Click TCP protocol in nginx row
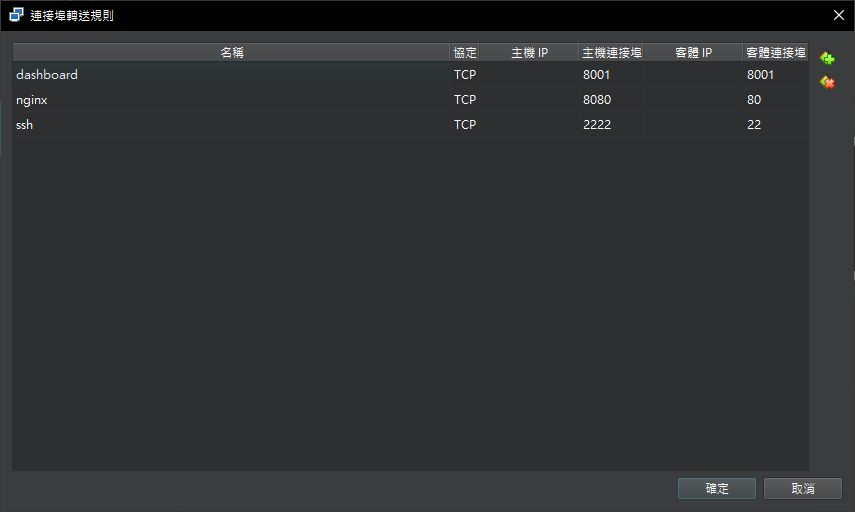 click(x=465, y=100)
